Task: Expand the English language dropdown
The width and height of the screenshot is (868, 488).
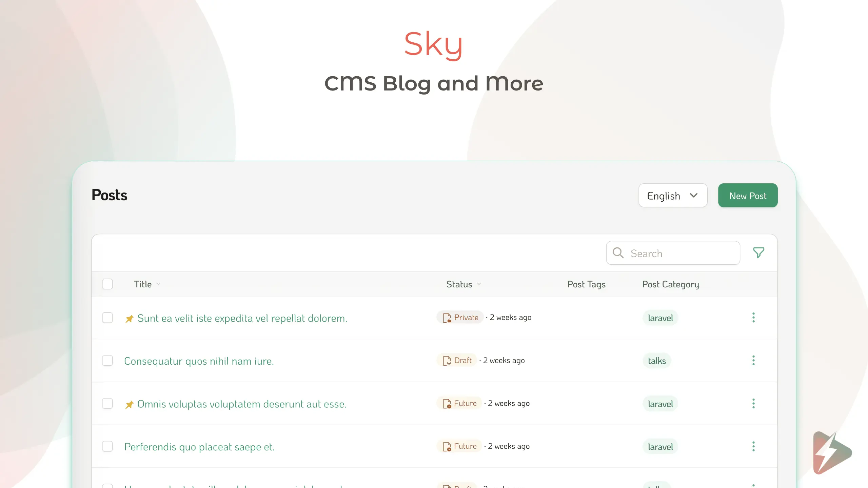Action: point(672,196)
